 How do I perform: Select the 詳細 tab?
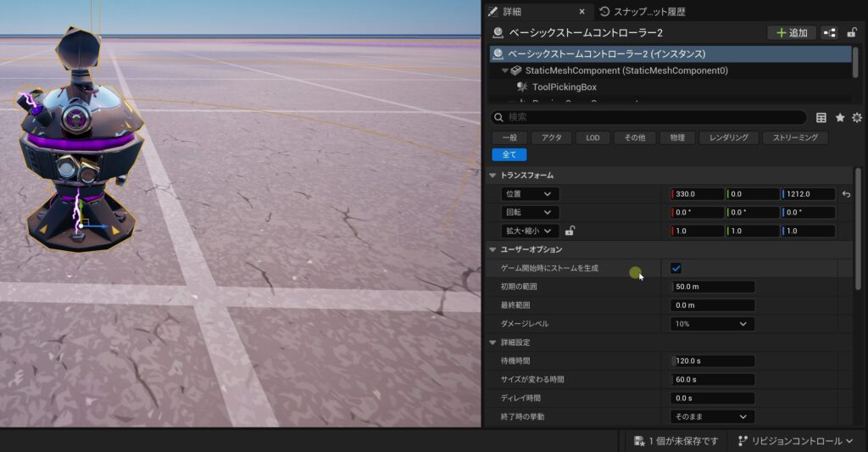pos(512,12)
